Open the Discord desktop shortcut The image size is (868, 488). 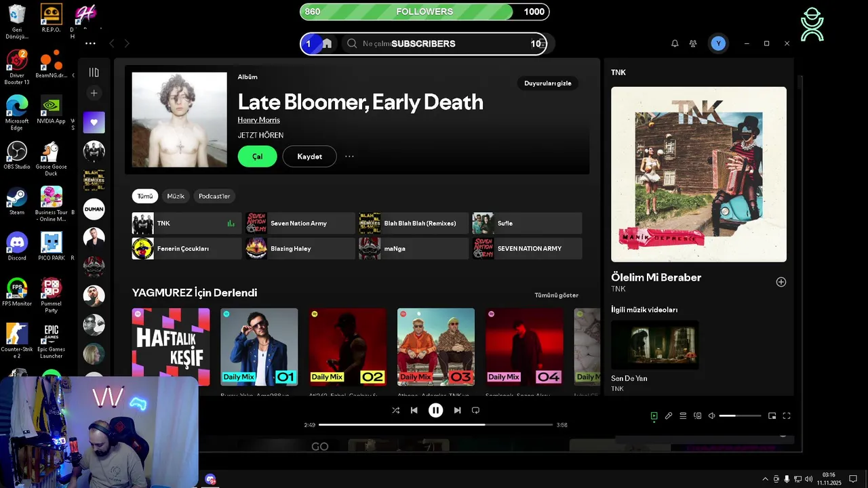(x=17, y=247)
